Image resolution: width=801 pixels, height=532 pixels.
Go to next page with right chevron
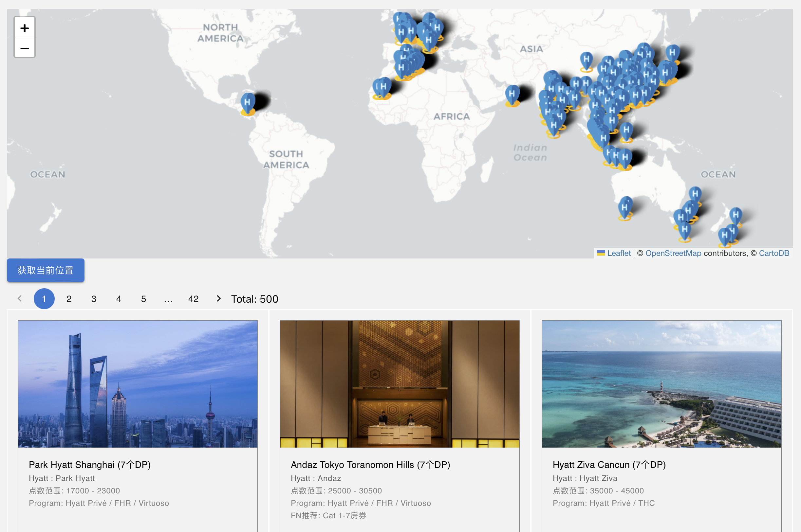tap(219, 299)
